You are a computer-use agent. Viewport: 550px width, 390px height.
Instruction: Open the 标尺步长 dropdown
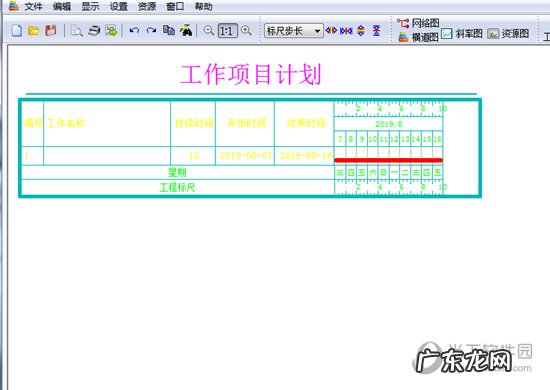294,31
